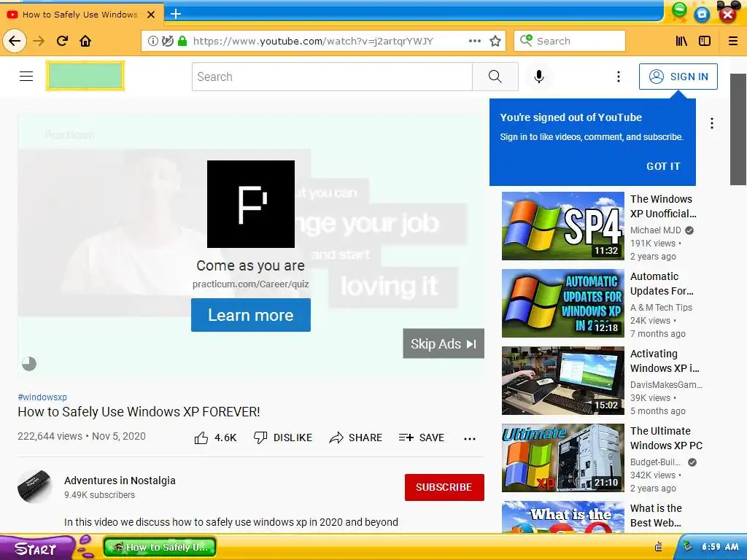Click the browser Search box
Screen dimensions: 747x560
(570, 41)
